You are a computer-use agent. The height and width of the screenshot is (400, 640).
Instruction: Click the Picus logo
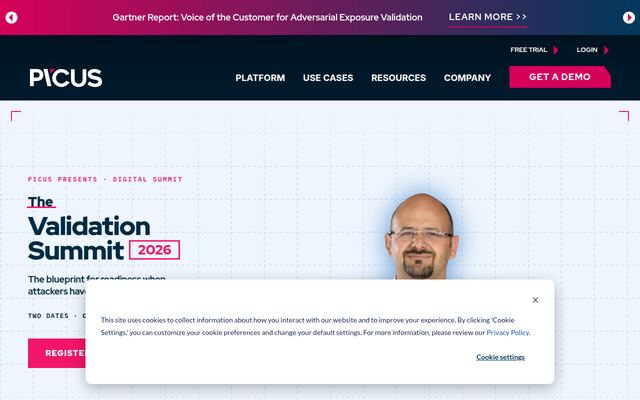tap(66, 78)
